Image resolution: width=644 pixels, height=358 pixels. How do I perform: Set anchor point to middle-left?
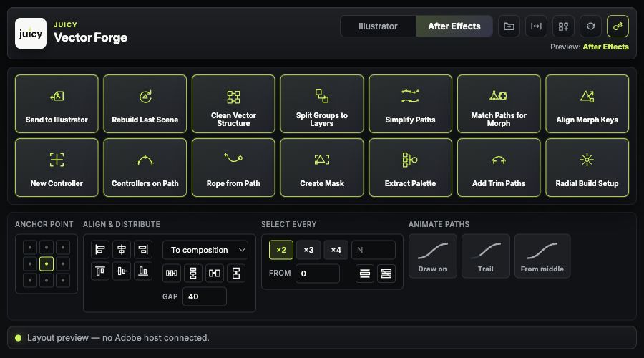pyautogui.click(x=30, y=264)
